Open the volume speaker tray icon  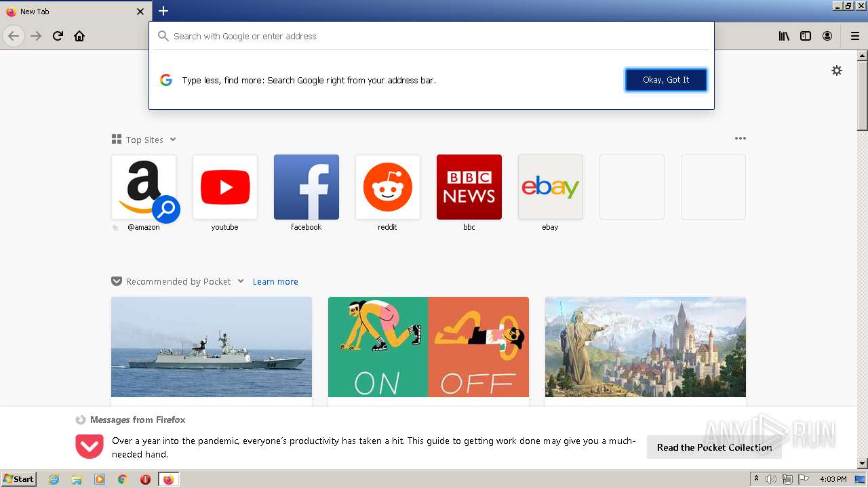point(771,479)
